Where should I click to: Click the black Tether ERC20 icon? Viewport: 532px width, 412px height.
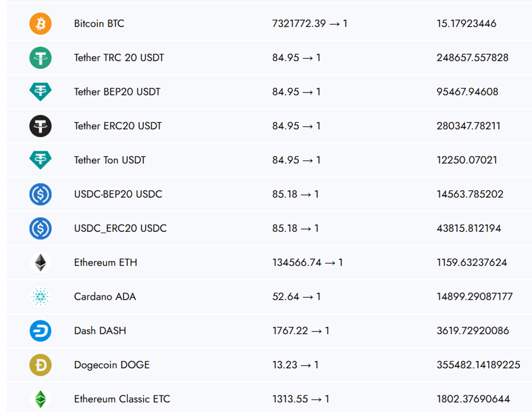40,126
